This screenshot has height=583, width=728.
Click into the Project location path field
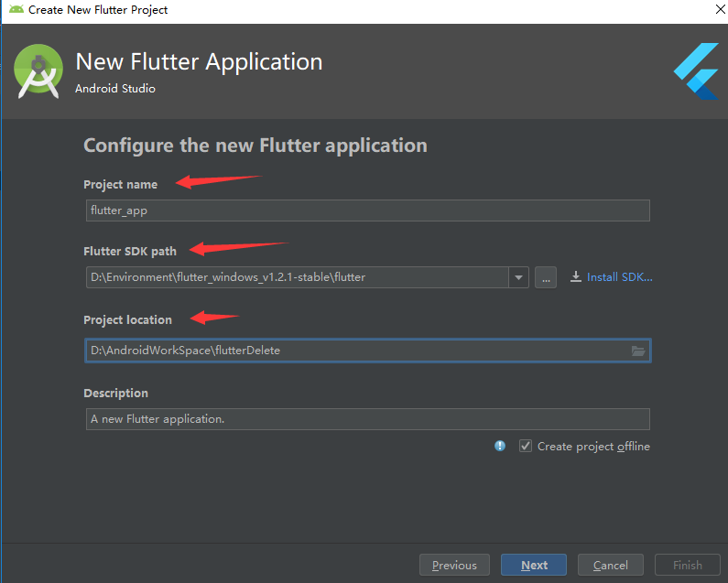tap(357, 351)
